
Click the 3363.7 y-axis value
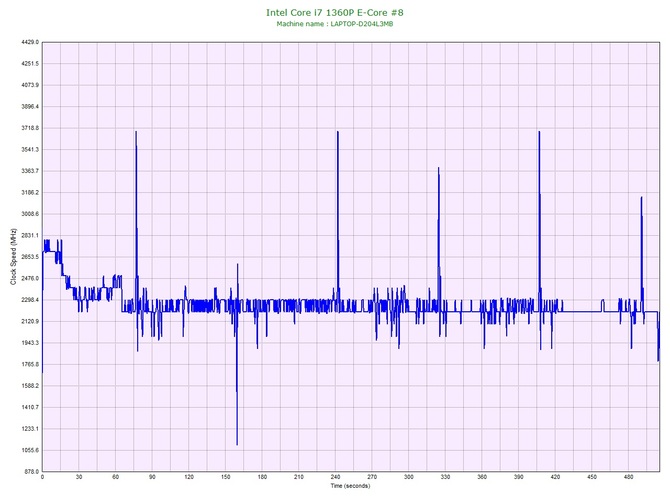(x=30, y=171)
